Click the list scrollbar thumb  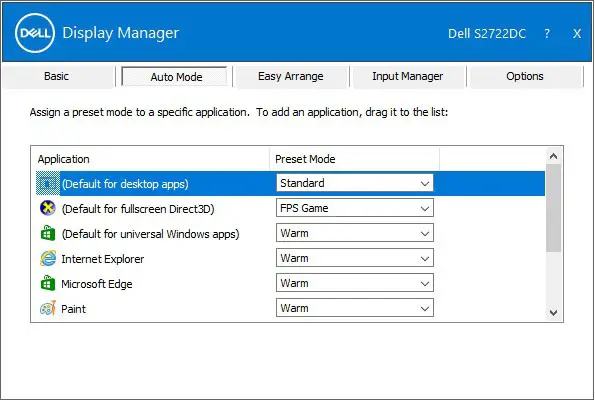[x=554, y=208]
